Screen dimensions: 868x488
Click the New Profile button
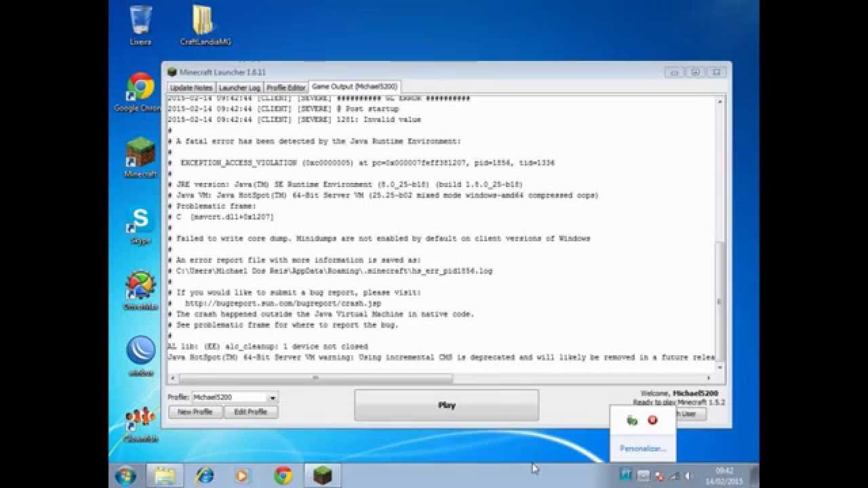tap(195, 411)
